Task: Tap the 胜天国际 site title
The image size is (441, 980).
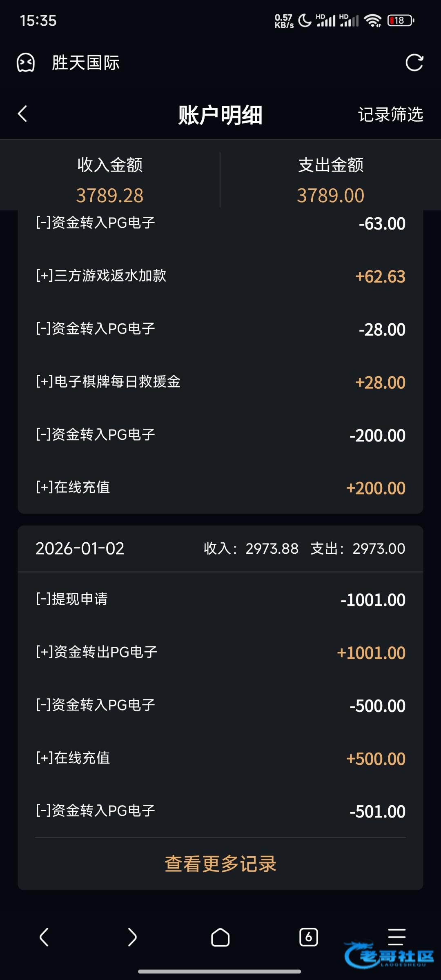Action: pyautogui.click(x=86, y=63)
